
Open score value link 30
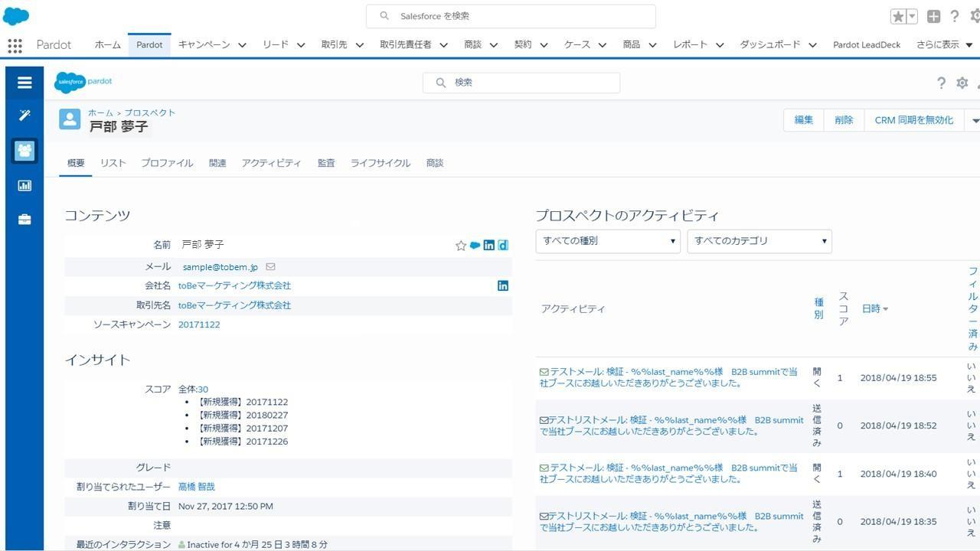(203, 390)
